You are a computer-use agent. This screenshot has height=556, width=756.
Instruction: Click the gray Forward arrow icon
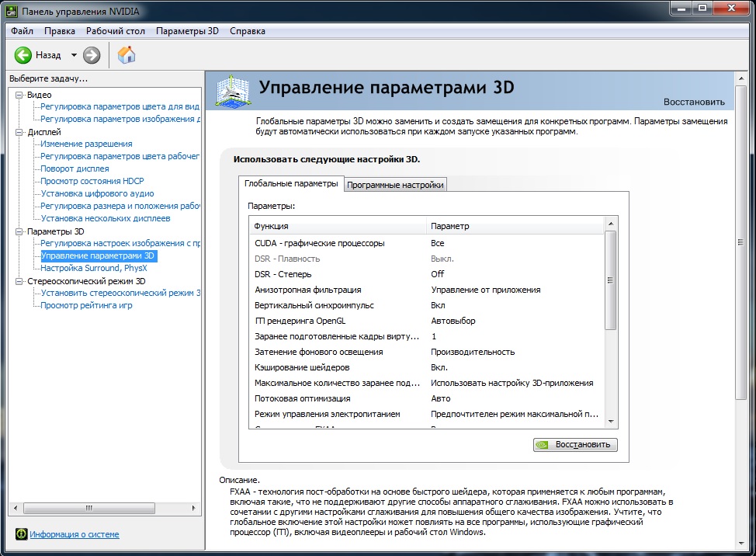pos(92,55)
